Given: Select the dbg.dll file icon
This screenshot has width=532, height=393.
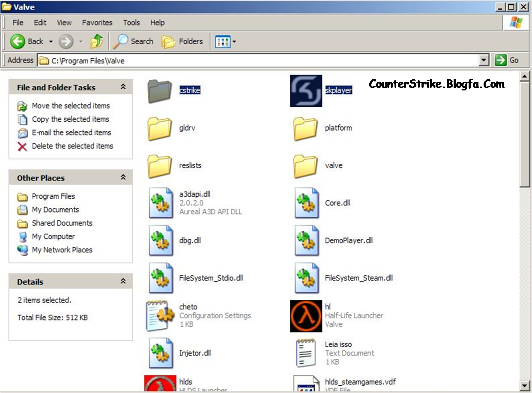Looking at the screenshot, I should pos(161,240).
